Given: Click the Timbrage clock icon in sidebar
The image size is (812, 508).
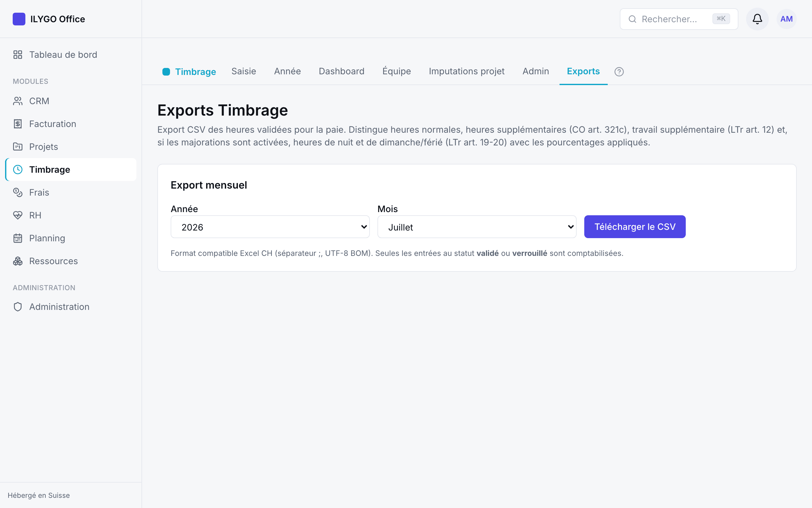Looking at the screenshot, I should (x=18, y=169).
